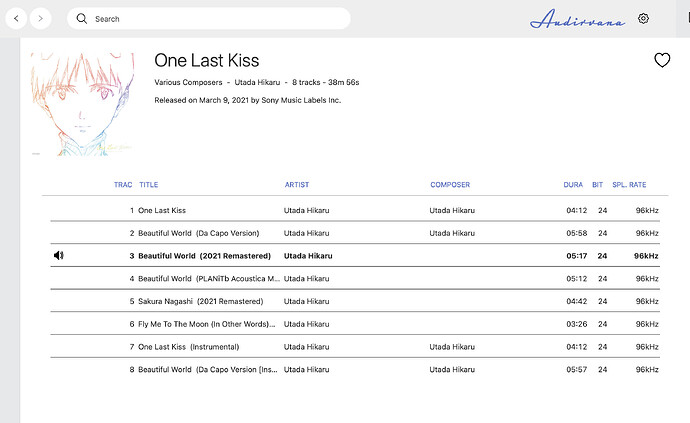Sort tracks by the COMPOSER column header

click(450, 185)
